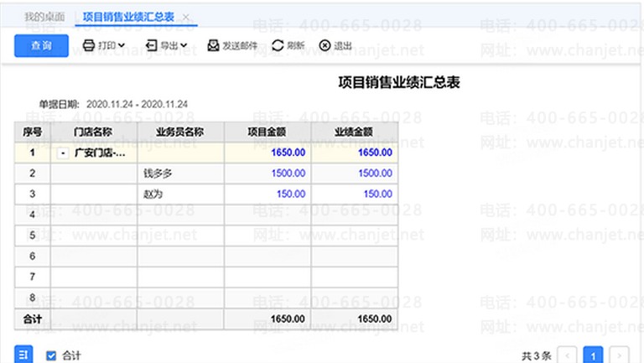Click the 门店名称 column header
Viewport: 644px width, 363px height.
pos(94,132)
